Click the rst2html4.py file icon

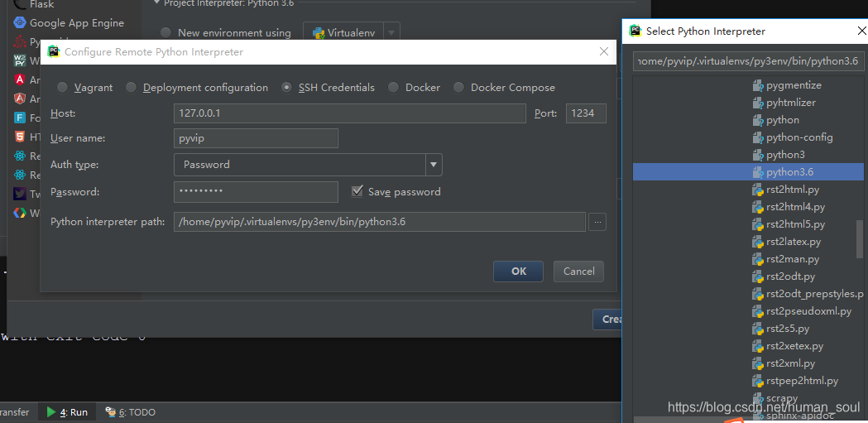click(x=758, y=207)
